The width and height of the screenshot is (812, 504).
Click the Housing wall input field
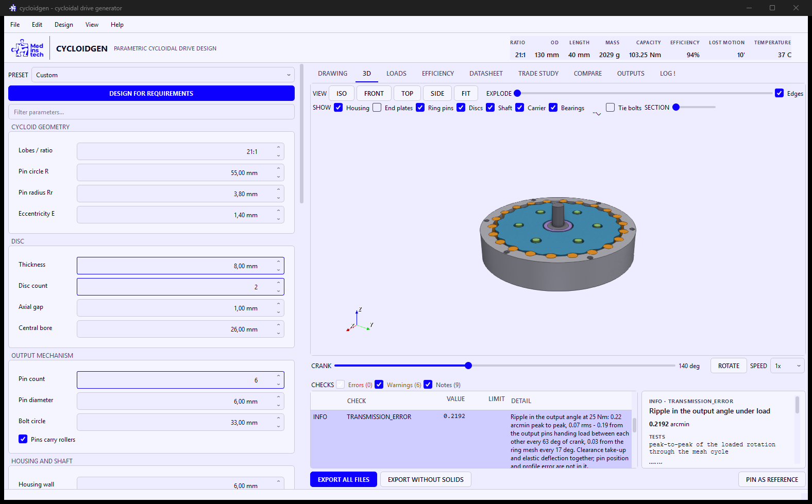180,484
